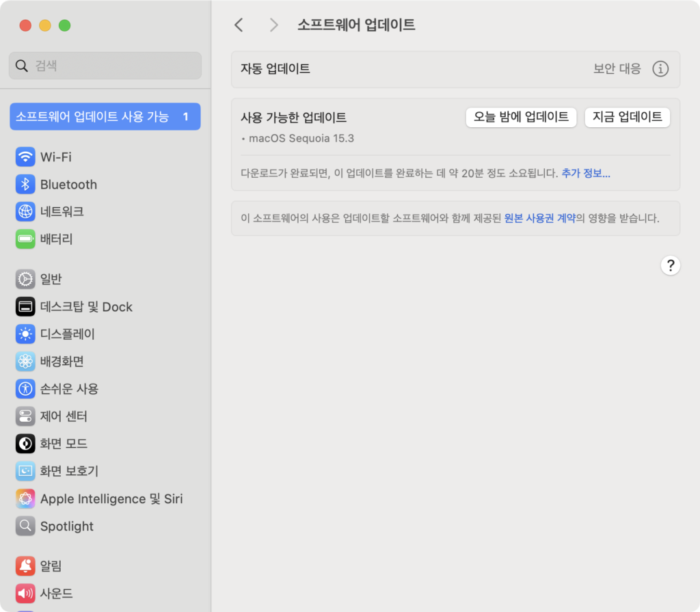
Task: Go back with the left chevron
Action: click(239, 25)
